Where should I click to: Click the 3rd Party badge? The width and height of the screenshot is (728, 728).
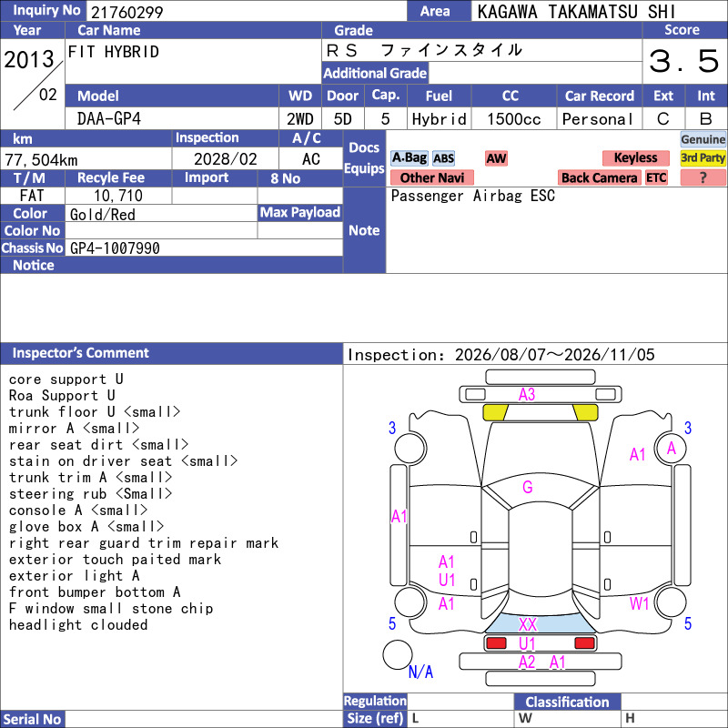tap(703, 157)
